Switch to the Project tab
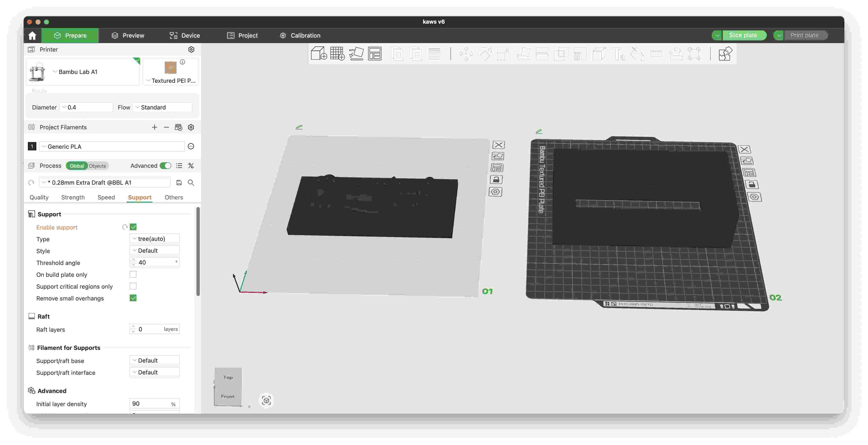868x445 pixels. click(x=242, y=35)
